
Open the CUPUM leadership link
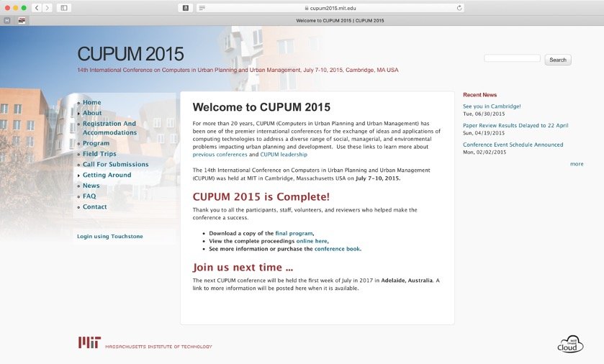[x=284, y=155]
